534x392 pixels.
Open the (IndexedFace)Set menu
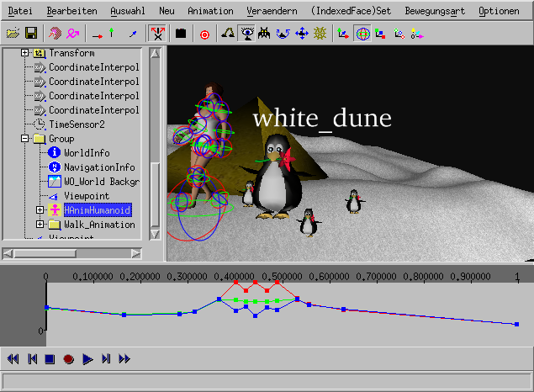point(352,11)
